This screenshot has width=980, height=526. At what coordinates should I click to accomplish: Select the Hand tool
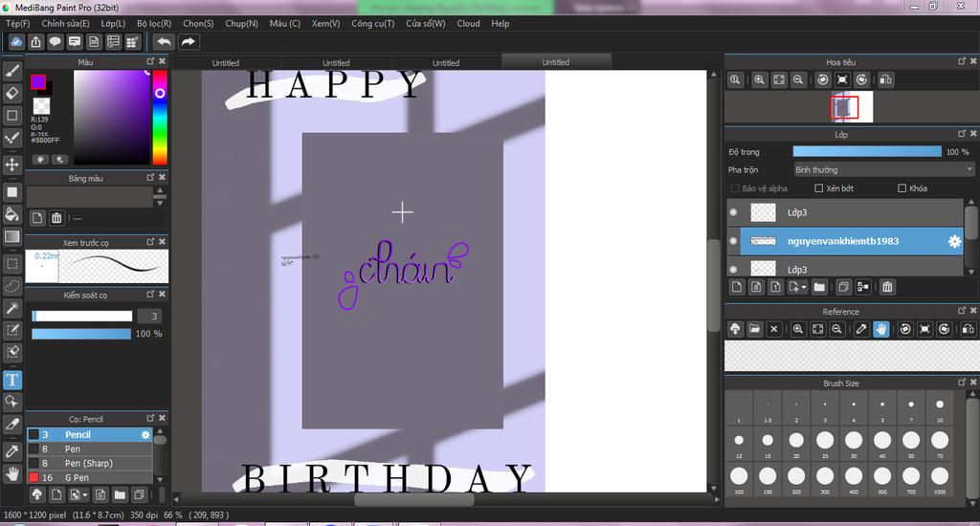pos(11,473)
